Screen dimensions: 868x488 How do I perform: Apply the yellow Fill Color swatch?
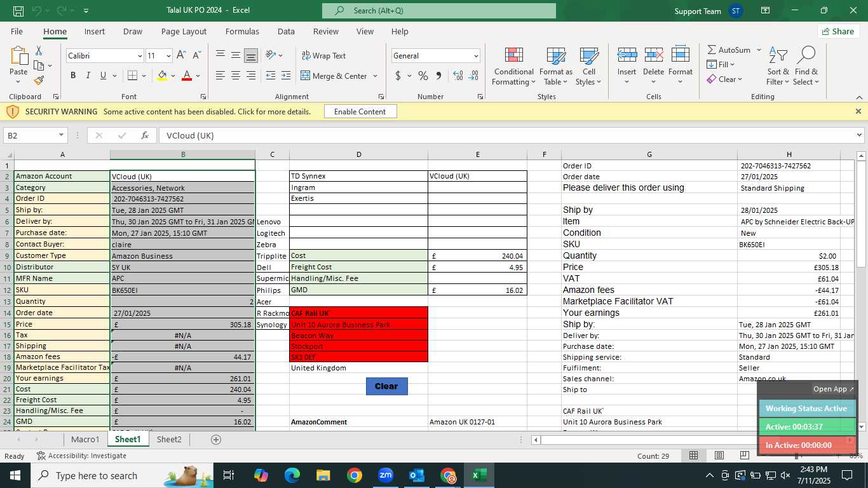pos(162,76)
